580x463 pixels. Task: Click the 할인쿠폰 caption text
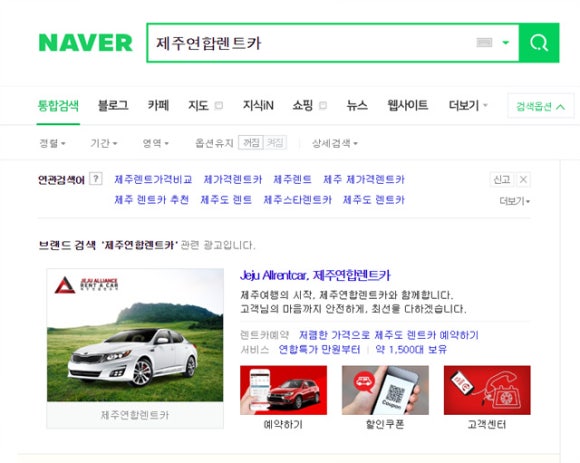coord(385,424)
